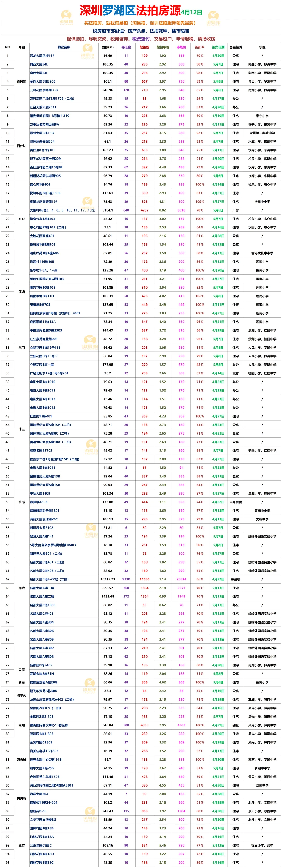Click the 银湖 district cell
This screenshot has height=868, width=282.
(x=22, y=725)
